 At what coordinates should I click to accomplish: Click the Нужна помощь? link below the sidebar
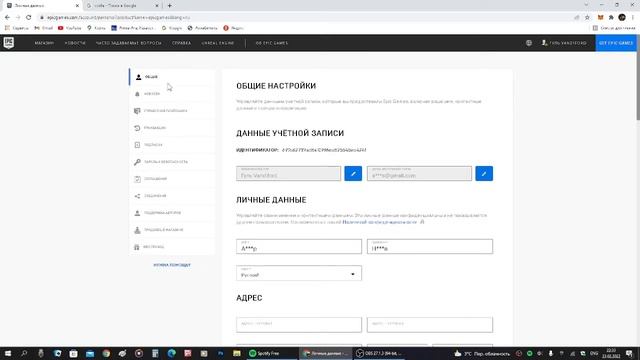172,265
